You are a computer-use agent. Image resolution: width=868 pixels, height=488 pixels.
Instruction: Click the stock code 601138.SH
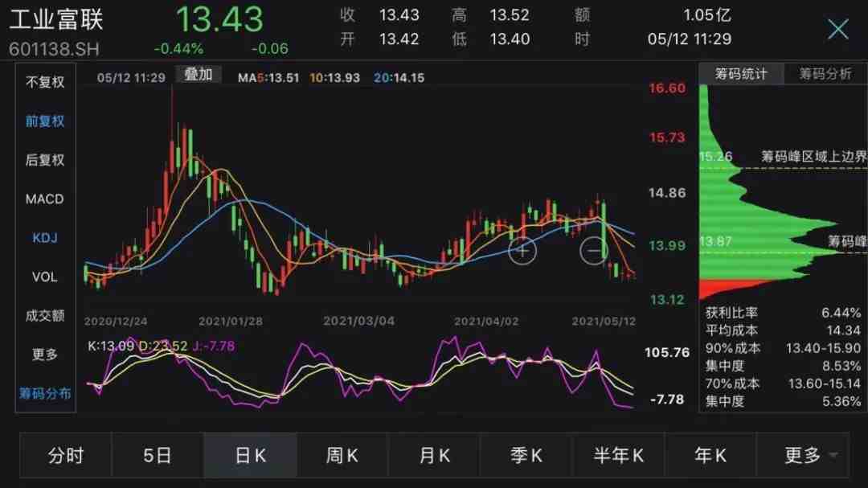pos(55,49)
